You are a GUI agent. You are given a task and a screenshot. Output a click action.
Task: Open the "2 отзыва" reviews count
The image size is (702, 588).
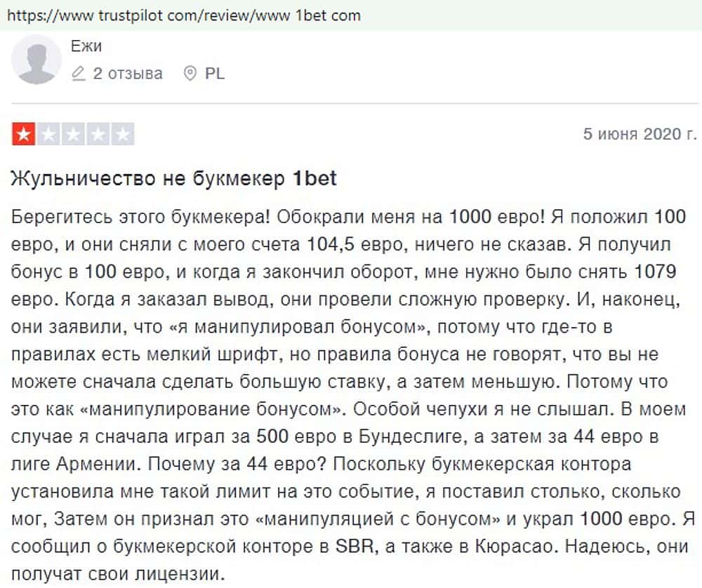[127, 74]
